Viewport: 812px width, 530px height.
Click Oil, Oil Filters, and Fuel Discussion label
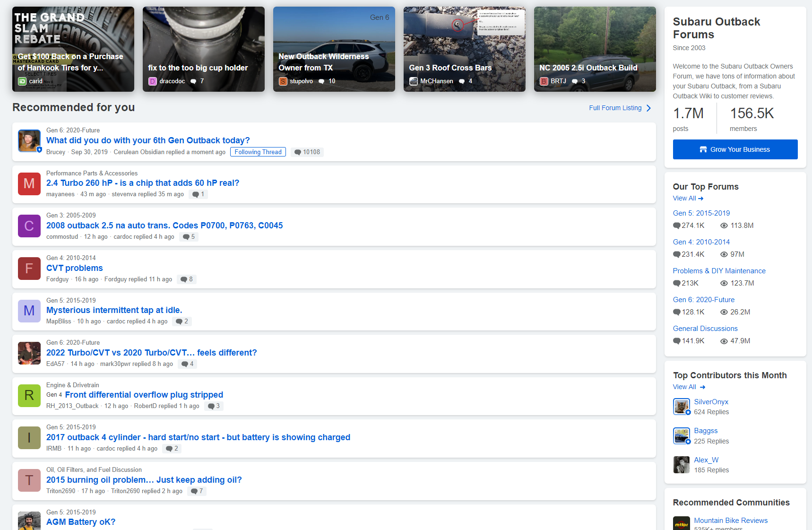click(94, 470)
